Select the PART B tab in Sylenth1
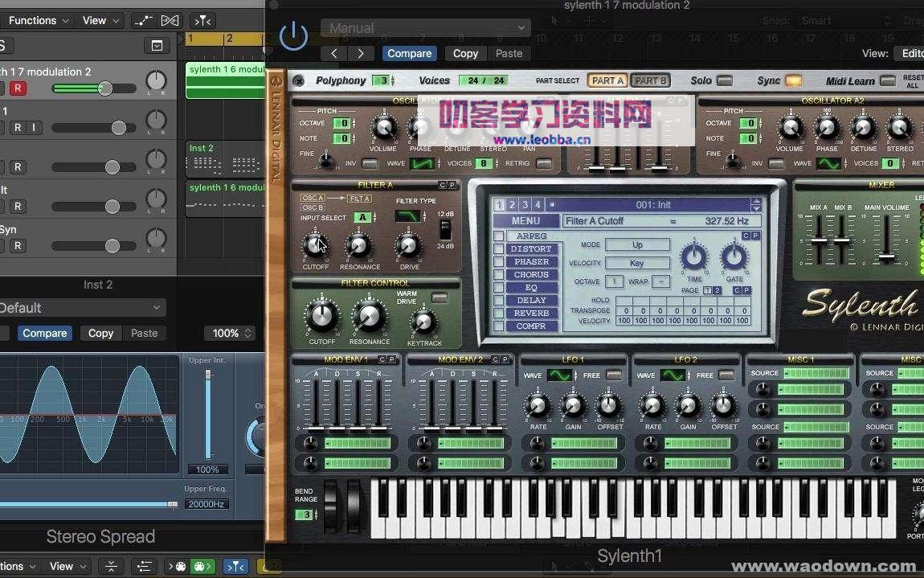Viewport: 924px width, 578px height. (x=650, y=80)
